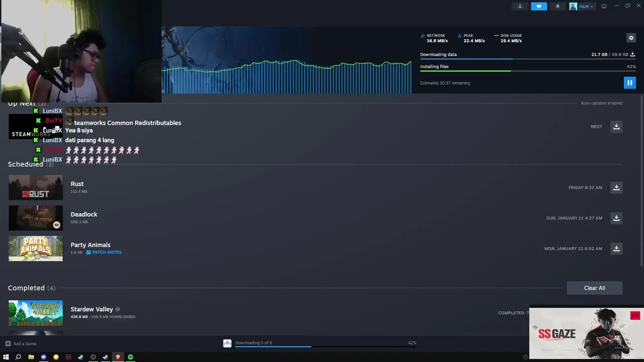Download Steamworks Common Redistributables now
The width and height of the screenshot is (644, 362).
coord(616,127)
